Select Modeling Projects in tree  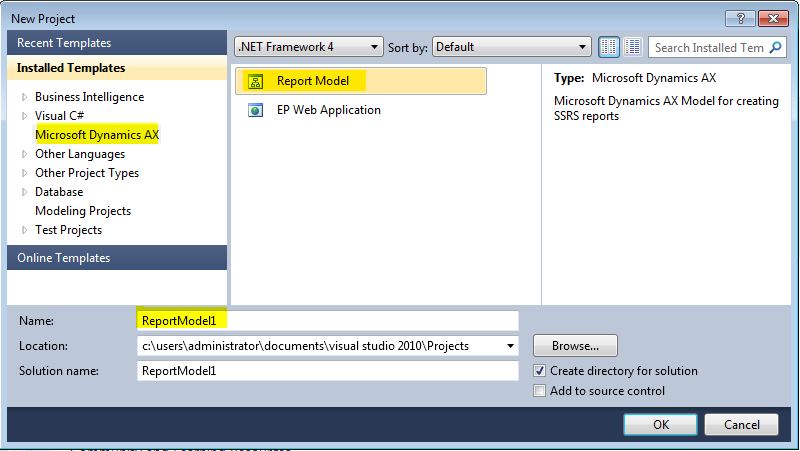[83, 211]
